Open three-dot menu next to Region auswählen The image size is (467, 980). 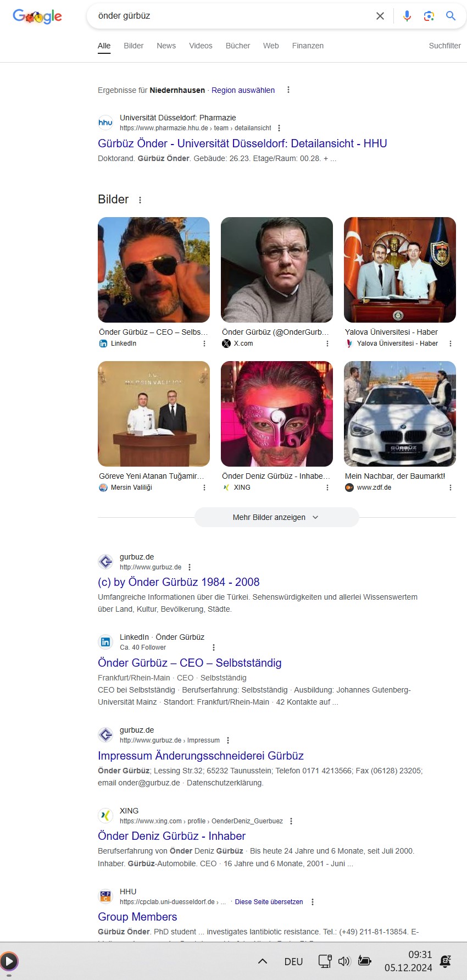[x=288, y=90]
